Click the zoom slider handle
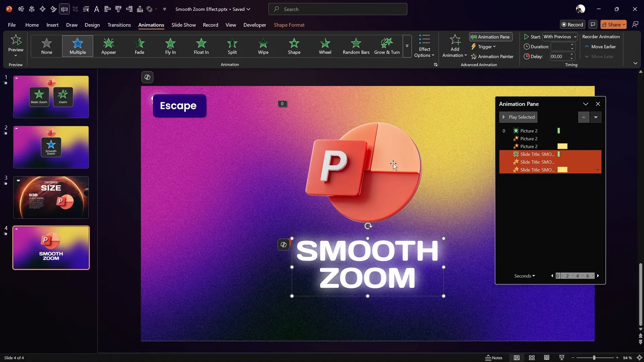The image size is (644, 362). [594, 358]
